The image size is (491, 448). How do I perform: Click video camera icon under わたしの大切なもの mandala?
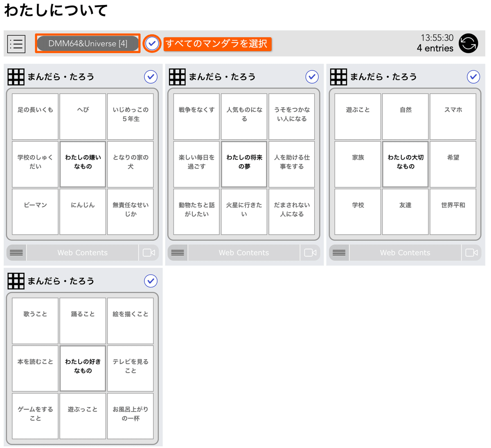tap(471, 253)
